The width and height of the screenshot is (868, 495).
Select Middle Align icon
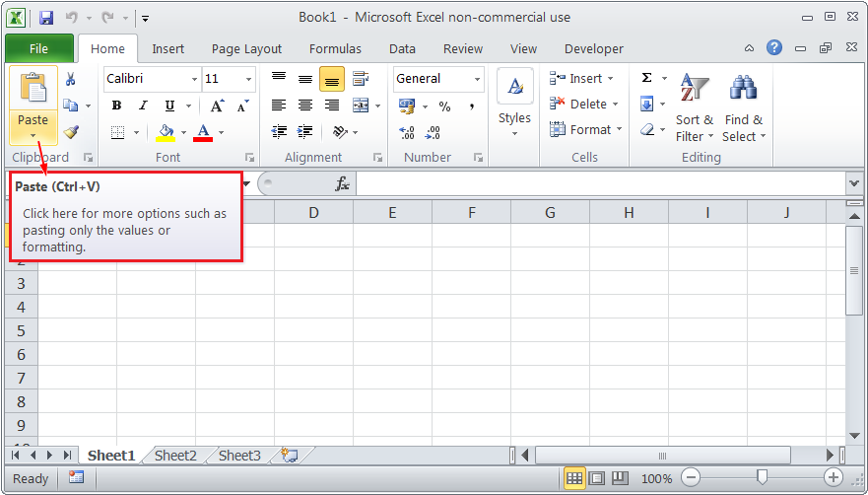(x=305, y=79)
